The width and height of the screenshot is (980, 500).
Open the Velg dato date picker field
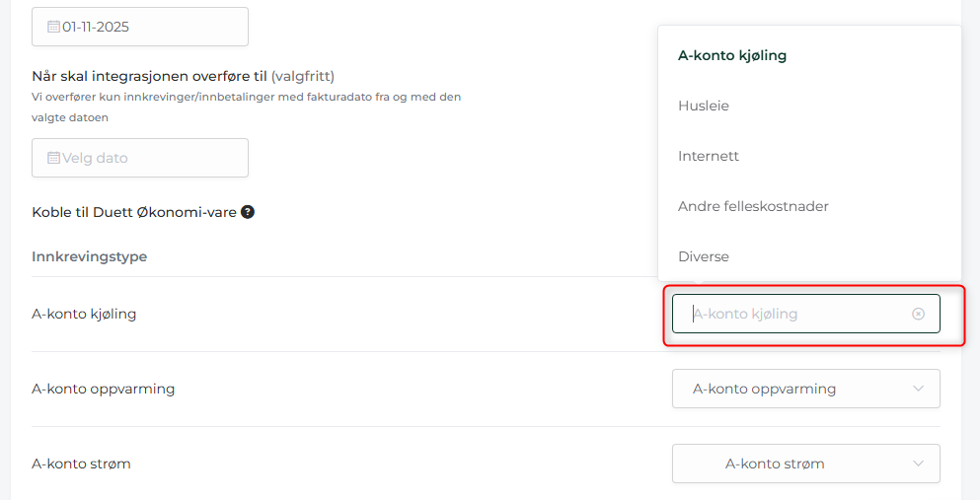click(140, 158)
